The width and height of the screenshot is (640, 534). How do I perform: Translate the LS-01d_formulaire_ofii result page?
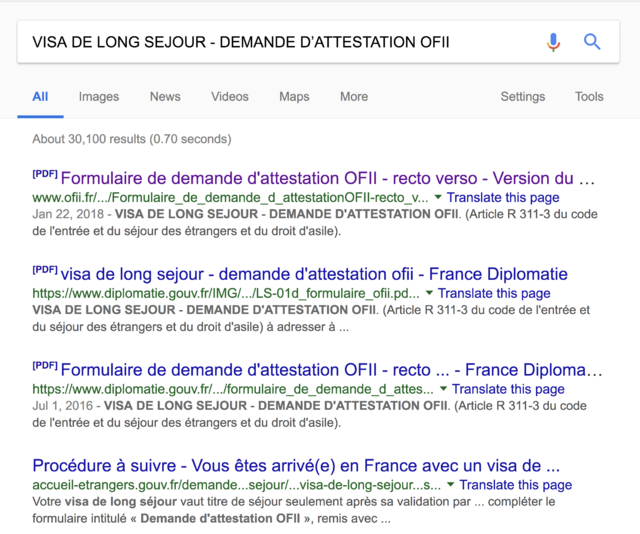[494, 294]
